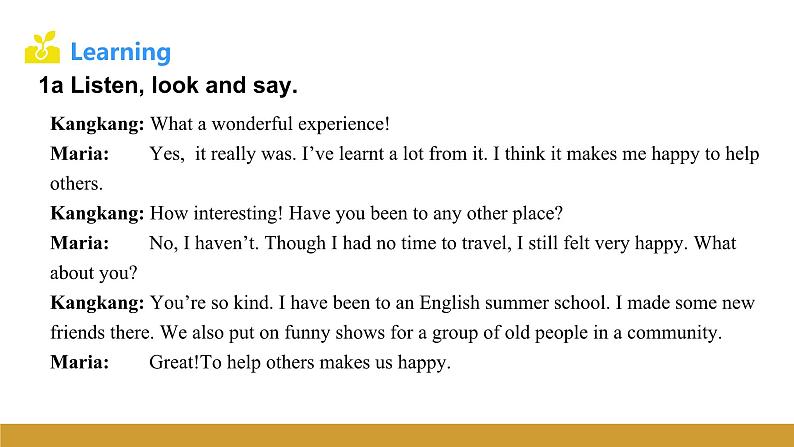Viewport: 794px width, 447px height.
Task: Click the blue Learning heading
Action: click(121, 52)
